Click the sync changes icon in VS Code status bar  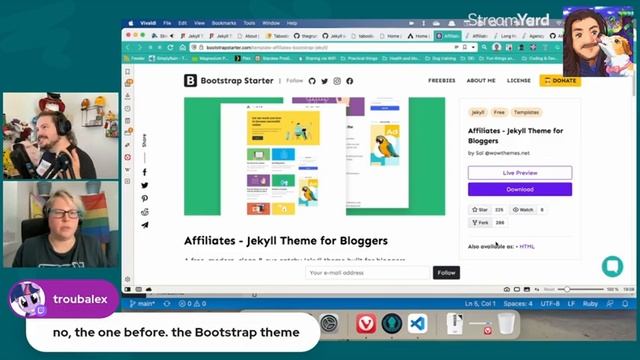click(167, 304)
